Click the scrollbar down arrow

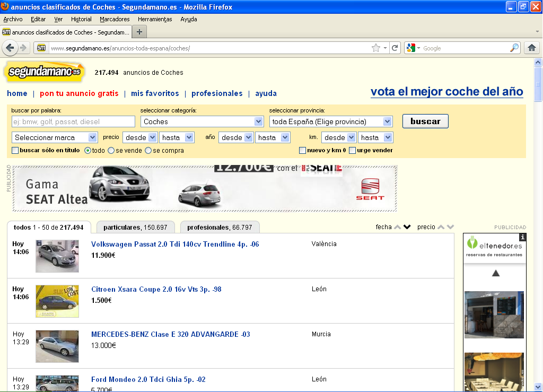point(538,387)
